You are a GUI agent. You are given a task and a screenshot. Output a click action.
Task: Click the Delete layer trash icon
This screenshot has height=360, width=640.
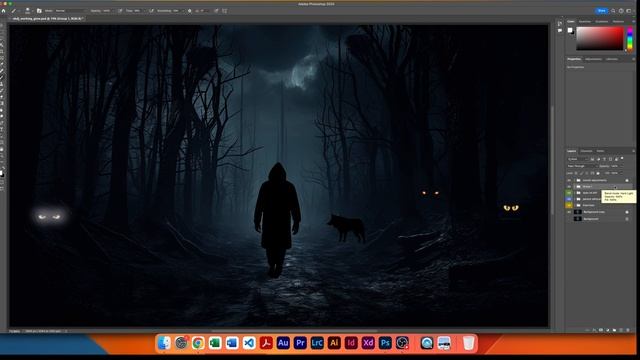pyautogui.click(x=628, y=330)
